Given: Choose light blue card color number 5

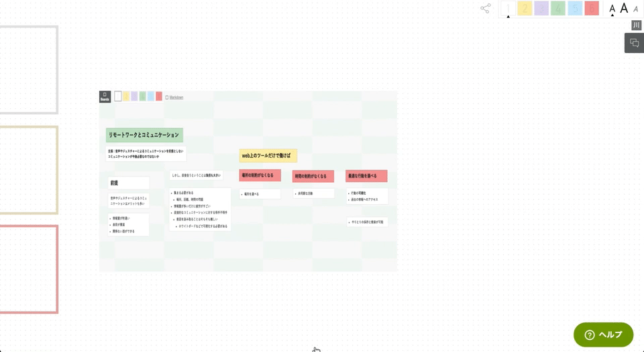Looking at the screenshot, I should [x=575, y=8].
